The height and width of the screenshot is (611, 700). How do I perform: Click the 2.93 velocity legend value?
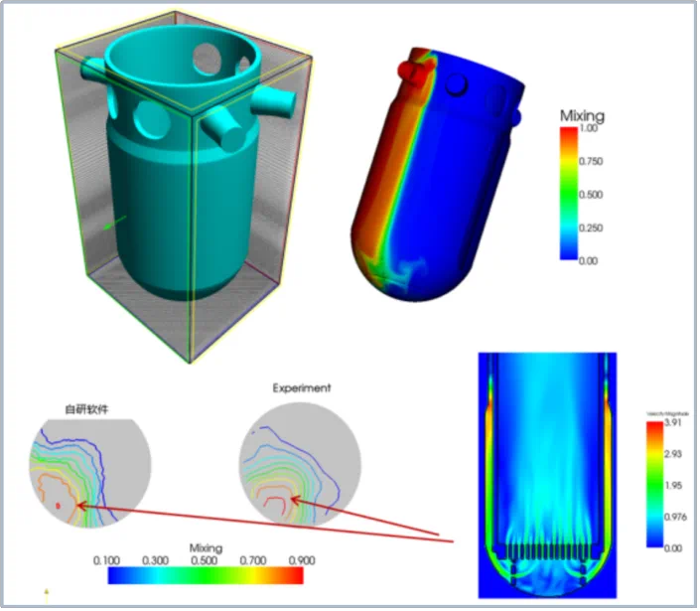click(x=675, y=455)
